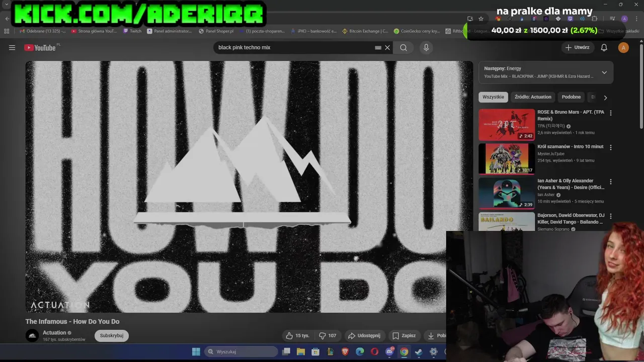Open options menu for Król szamanów video
Image resolution: width=644 pixels, height=362 pixels.
(x=611, y=147)
